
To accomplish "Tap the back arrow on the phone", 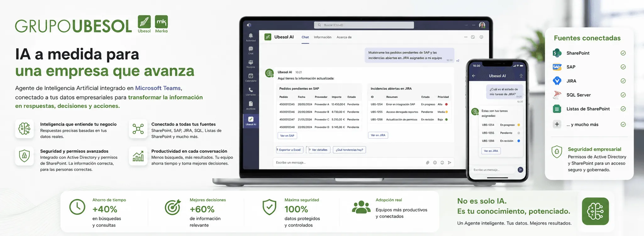I will pyautogui.click(x=474, y=76).
